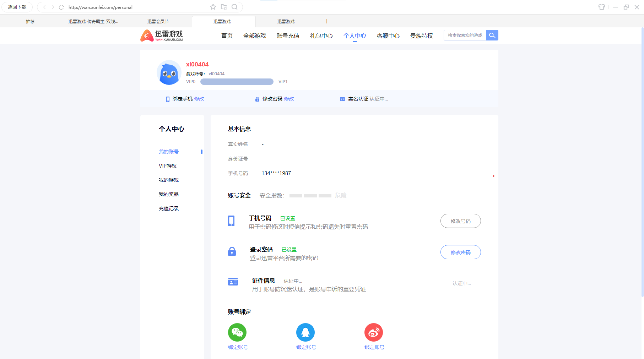Click the 迅雷游戏 site logo

162,36
